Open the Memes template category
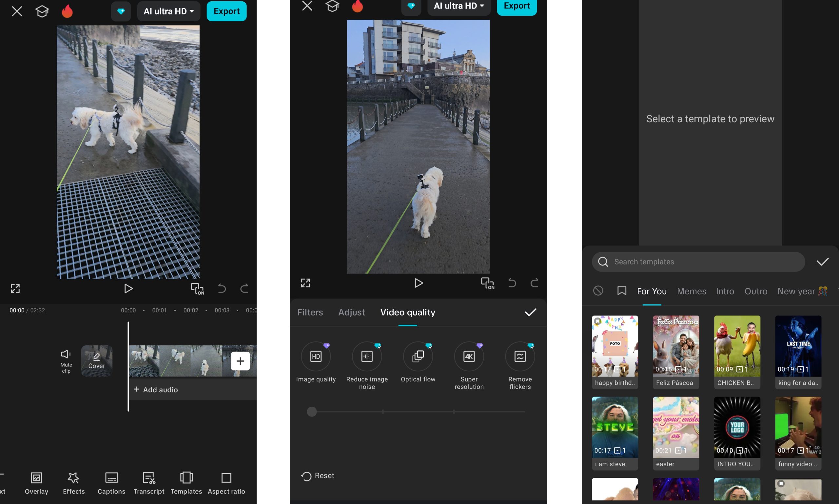The height and width of the screenshot is (504, 839). tap(691, 291)
